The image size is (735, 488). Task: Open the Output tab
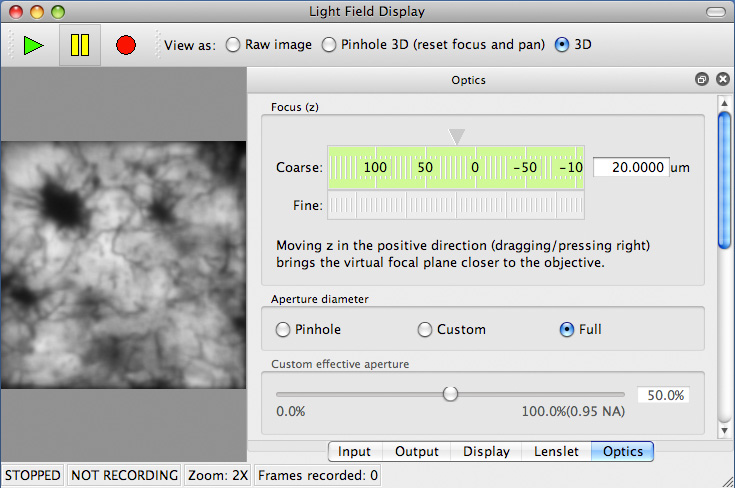416,452
